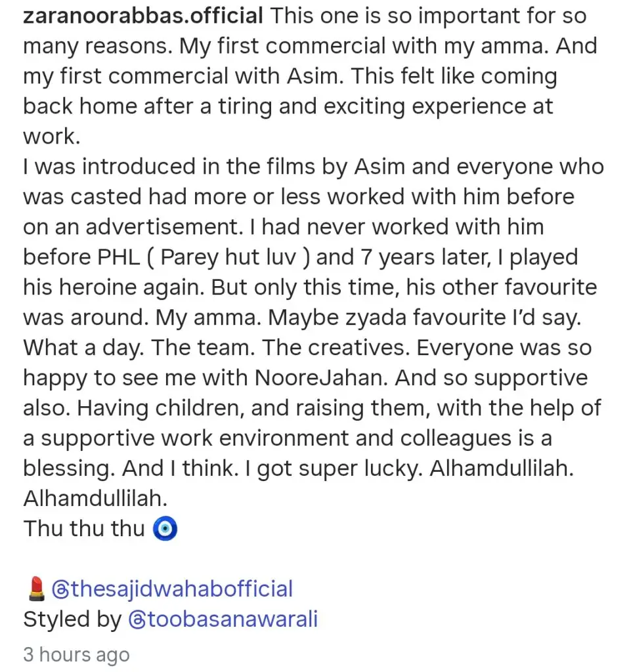Open the @thesajidwahabofficial mention
The image size is (627, 672).
coord(172,589)
